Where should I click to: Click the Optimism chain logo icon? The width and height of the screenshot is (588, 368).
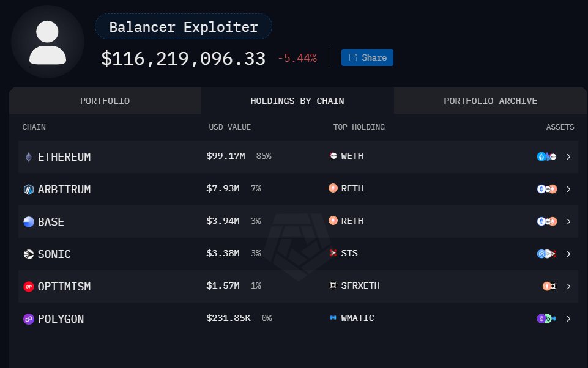click(28, 287)
